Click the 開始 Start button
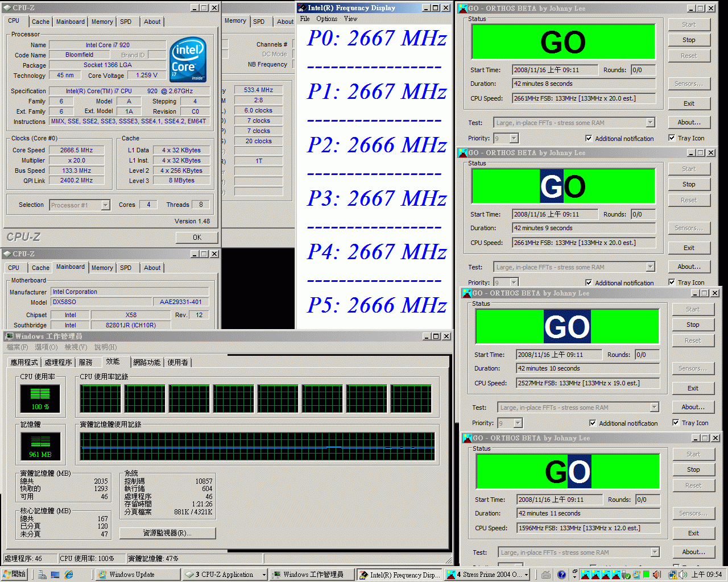 pos(15,575)
